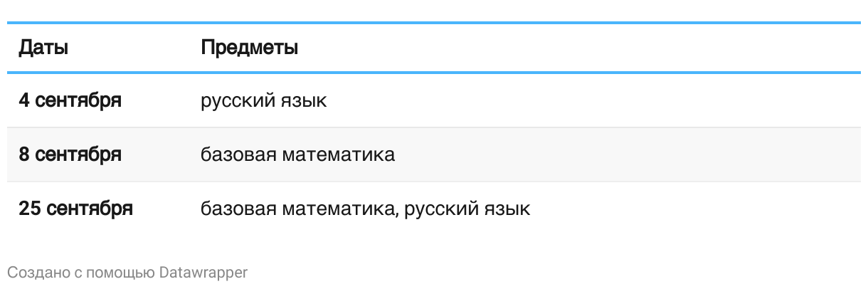The height and width of the screenshot is (289, 868).
Task: Click the shaded row containing 8 сентября
Action: [434, 154]
